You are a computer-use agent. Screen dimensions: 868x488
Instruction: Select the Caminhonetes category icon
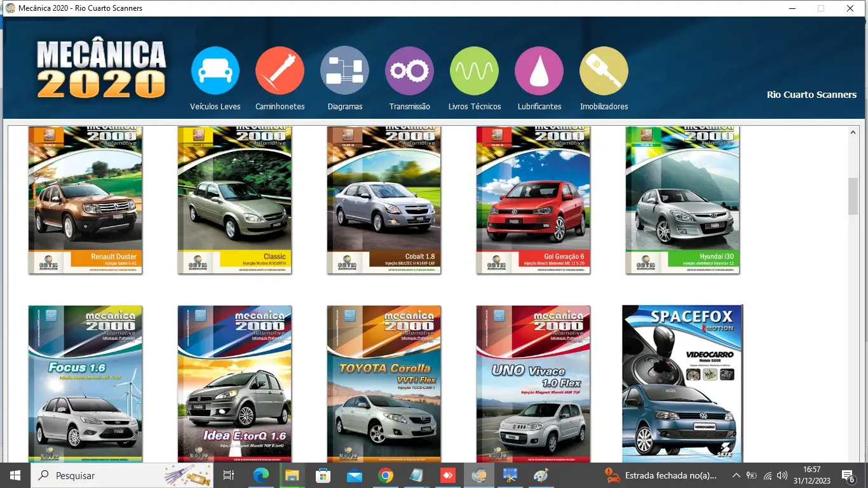click(x=280, y=71)
